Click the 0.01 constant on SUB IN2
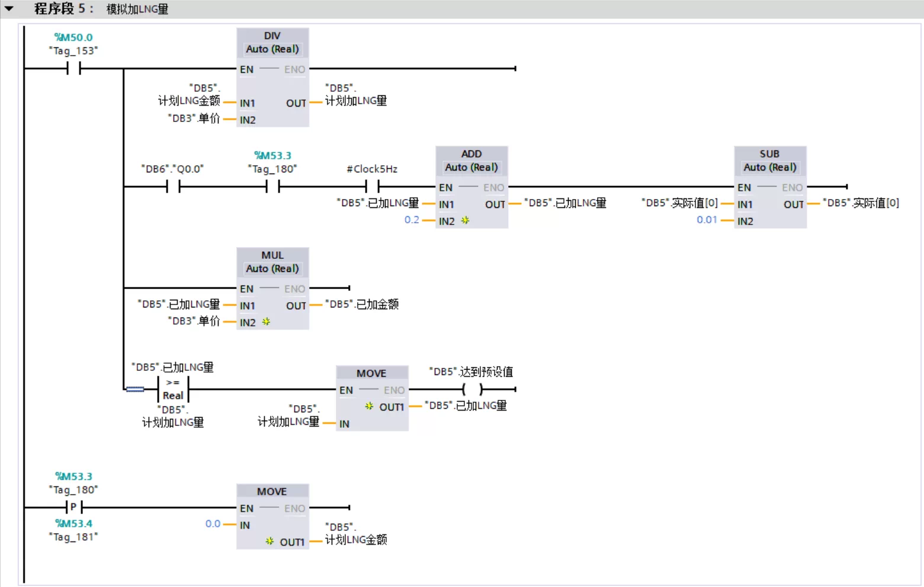The height and width of the screenshot is (587, 924). (707, 220)
